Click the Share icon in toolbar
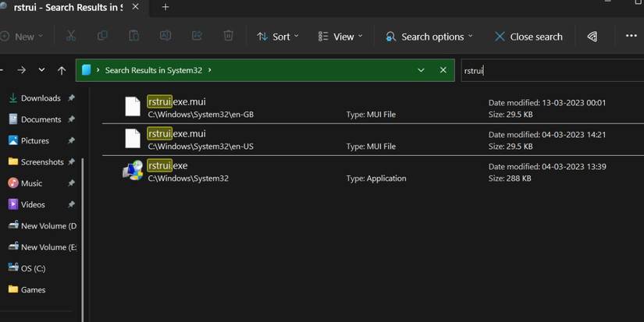This screenshot has width=644, height=322. tap(197, 36)
